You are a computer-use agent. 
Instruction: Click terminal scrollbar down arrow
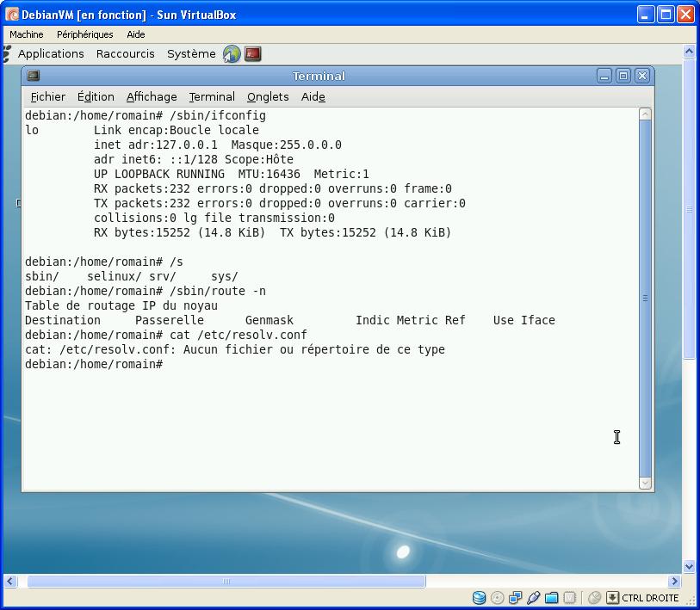click(x=645, y=484)
